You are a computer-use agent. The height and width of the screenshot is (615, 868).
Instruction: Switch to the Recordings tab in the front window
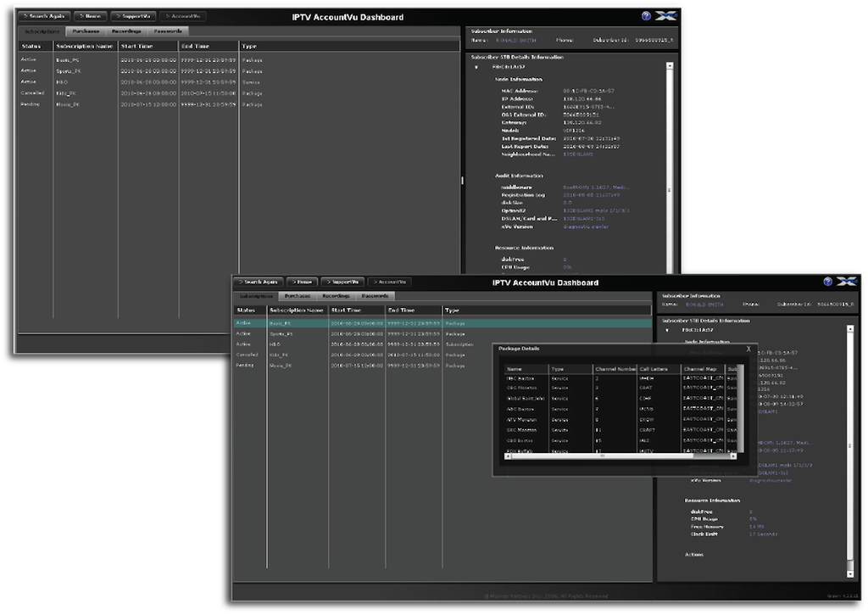point(336,296)
